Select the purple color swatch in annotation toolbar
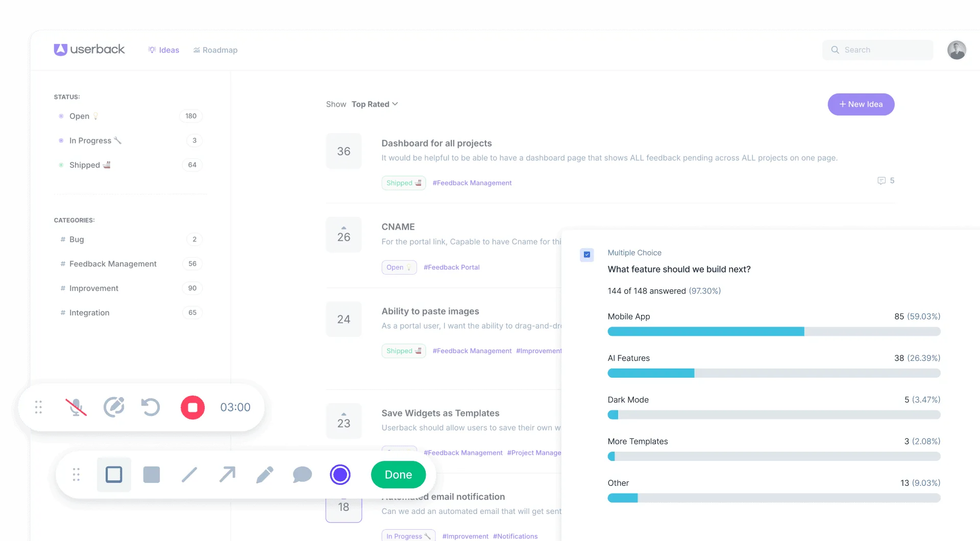The height and width of the screenshot is (541, 980). point(340,475)
